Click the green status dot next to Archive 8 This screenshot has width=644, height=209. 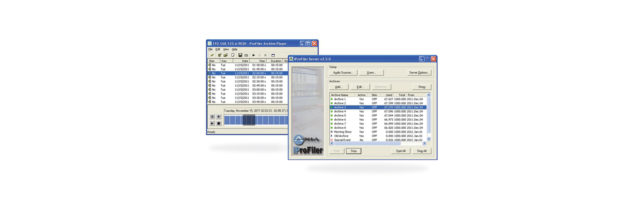tap(332, 128)
